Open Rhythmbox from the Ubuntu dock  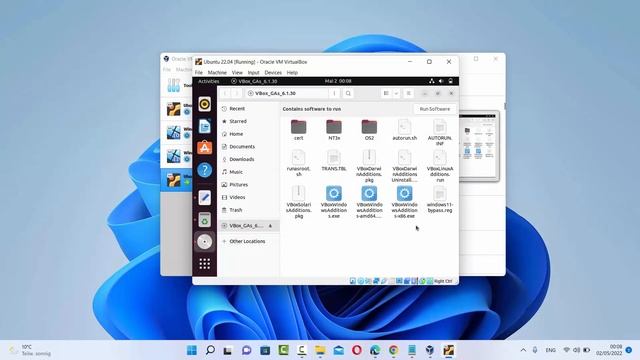[x=204, y=104]
